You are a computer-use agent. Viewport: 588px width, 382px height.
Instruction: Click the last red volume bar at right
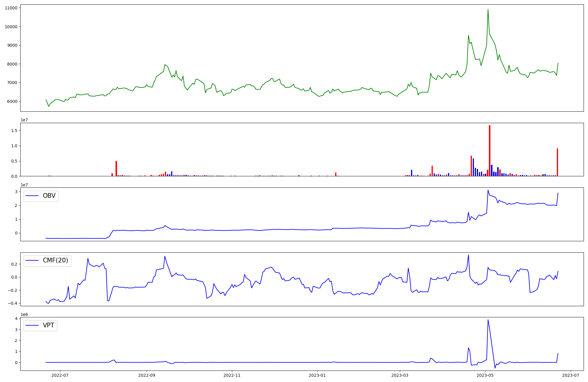click(557, 162)
